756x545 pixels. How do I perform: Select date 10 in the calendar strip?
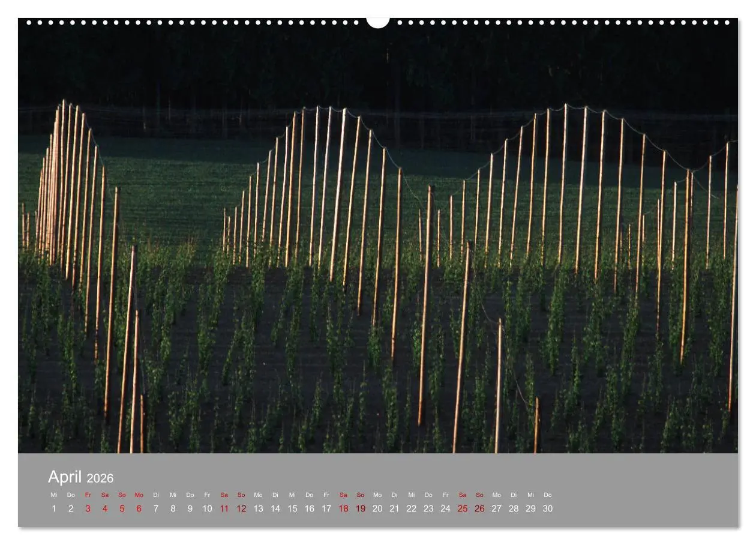[207, 508]
